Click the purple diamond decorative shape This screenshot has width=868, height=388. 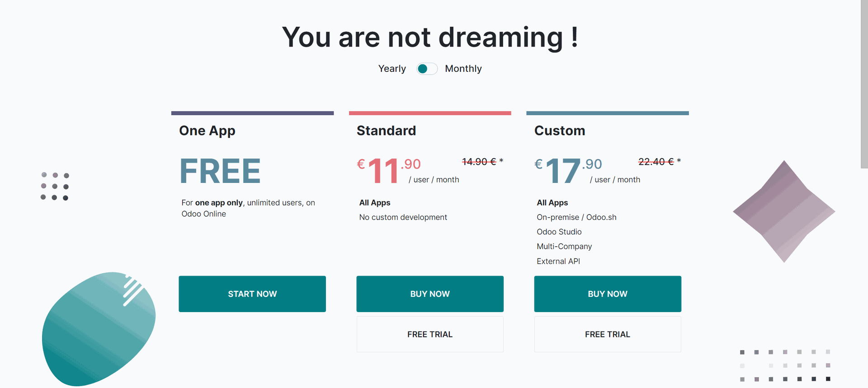[784, 211]
